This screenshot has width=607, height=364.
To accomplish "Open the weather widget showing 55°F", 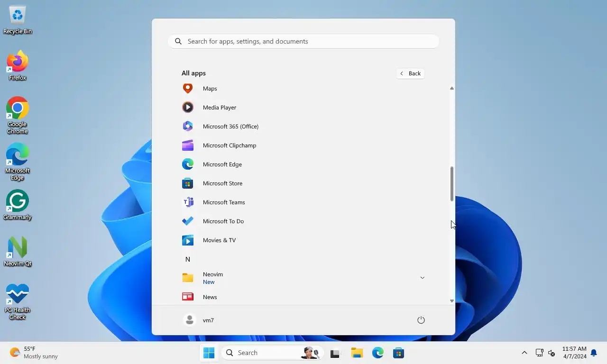I will click(34, 353).
